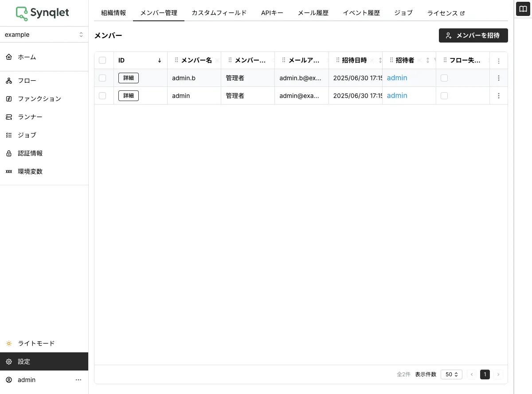Viewport: 532px width, 394px height.
Task: Select the admin.b row checkbox
Action: [102, 78]
